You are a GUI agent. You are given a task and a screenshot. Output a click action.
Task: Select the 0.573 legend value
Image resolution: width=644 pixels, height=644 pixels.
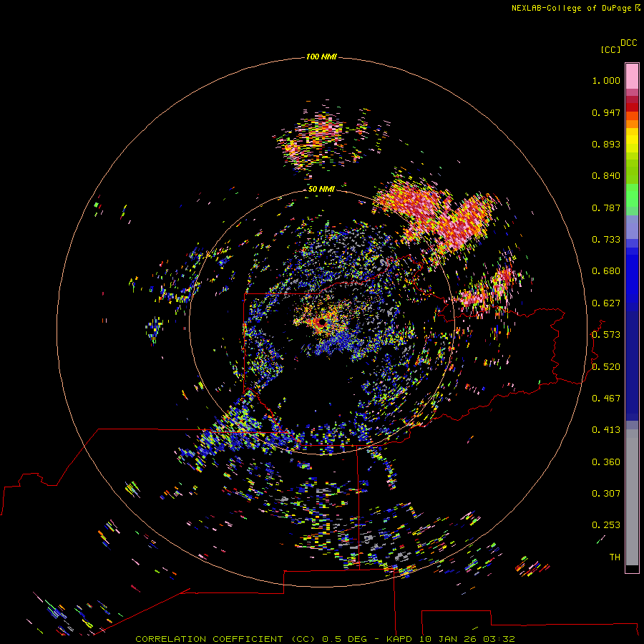point(606,335)
